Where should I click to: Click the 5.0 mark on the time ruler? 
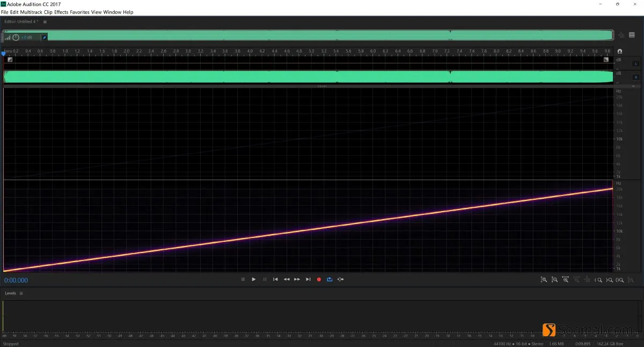(311, 52)
